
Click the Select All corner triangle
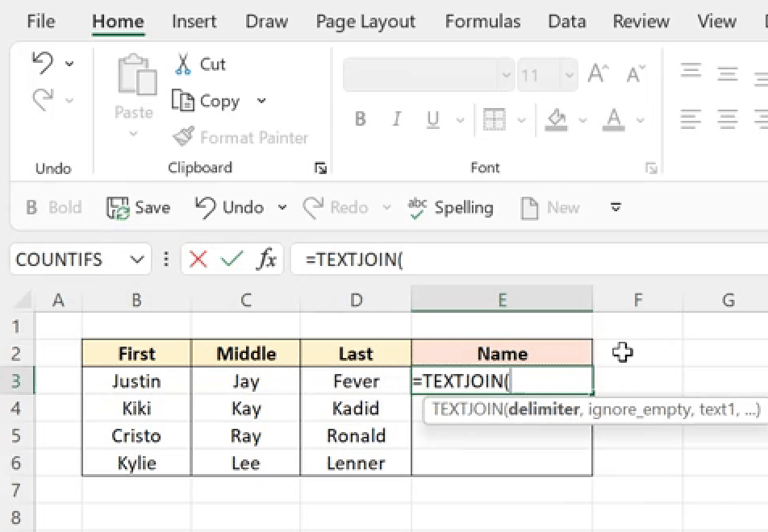pos(22,299)
